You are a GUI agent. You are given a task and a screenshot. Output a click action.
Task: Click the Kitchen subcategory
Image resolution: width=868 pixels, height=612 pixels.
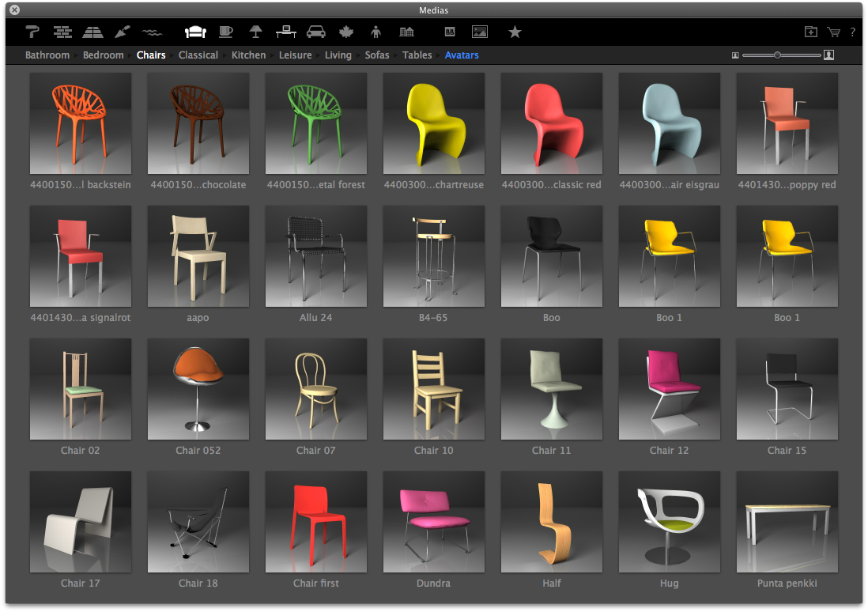coord(248,55)
